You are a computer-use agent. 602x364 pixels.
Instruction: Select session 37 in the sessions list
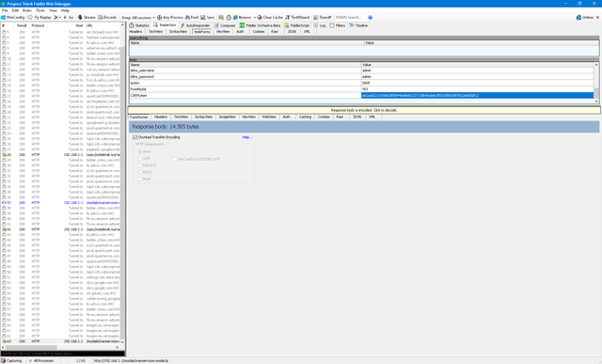tap(61, 202)
